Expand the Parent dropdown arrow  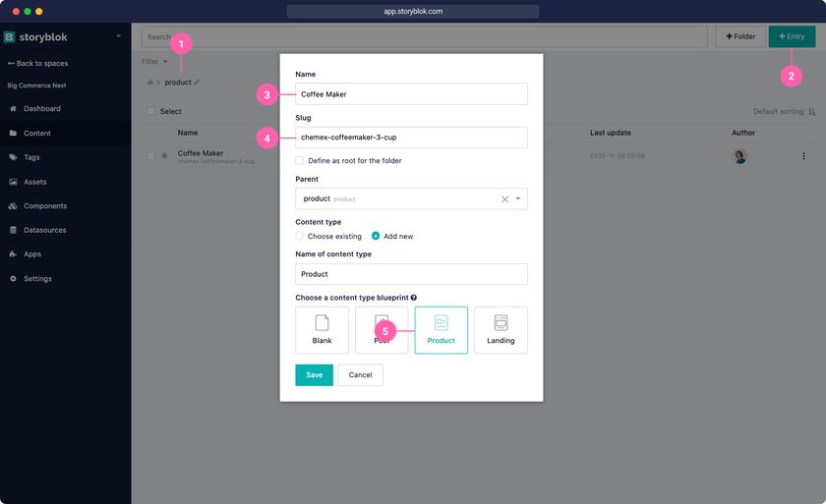(518, 198)
